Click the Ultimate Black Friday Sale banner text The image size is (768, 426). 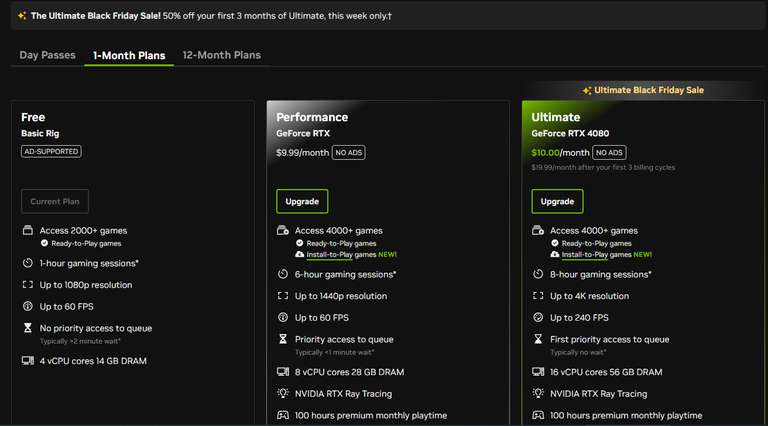click(649, 90)
